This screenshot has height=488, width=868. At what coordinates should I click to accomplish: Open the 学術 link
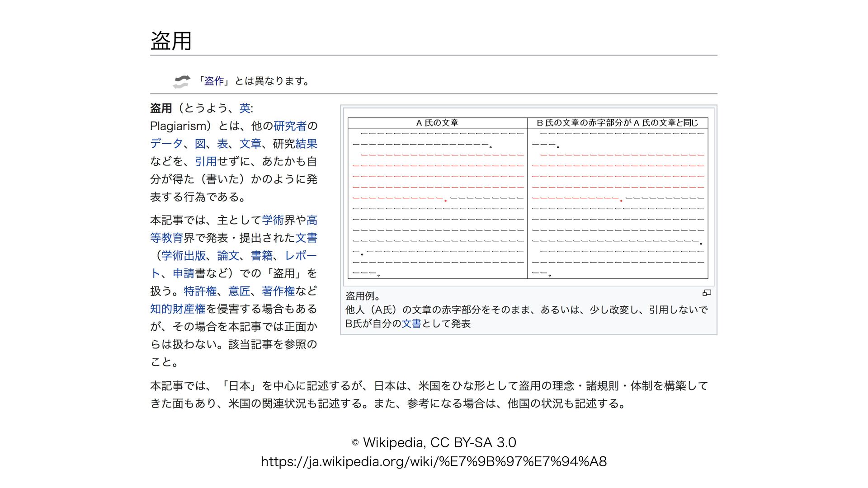tap(273, 220)
